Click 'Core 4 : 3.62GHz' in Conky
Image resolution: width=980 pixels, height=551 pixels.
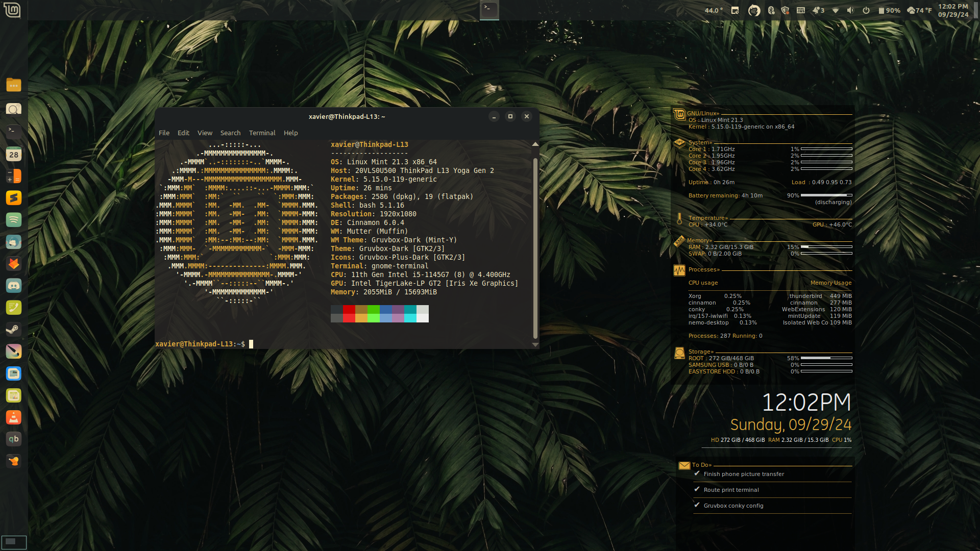coord(712,169)
